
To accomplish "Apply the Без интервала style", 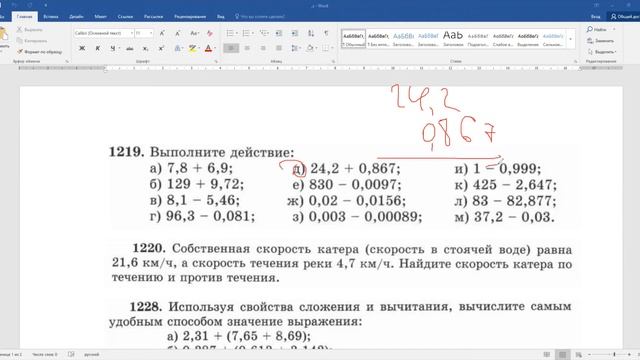I will click(378, 39).
